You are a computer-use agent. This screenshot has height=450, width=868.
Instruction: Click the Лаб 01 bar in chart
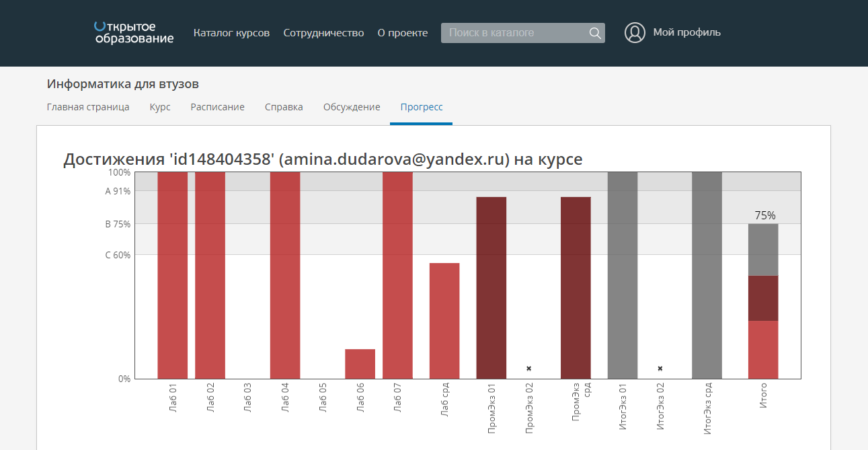[173, 276]
